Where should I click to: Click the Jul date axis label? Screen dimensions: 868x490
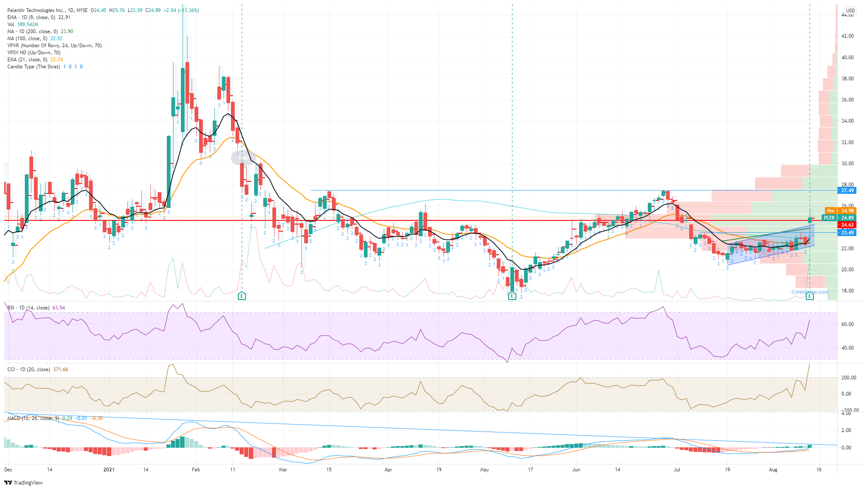point(677,470)
